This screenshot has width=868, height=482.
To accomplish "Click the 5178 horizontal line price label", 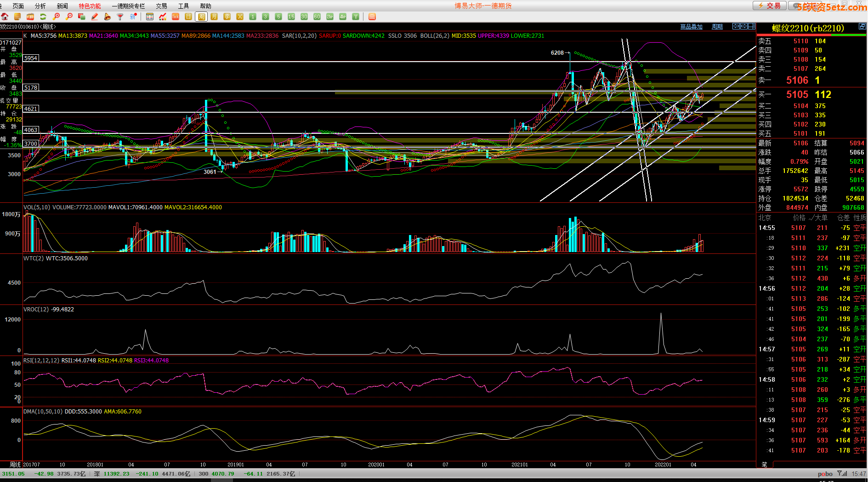I will pyautogui.click(x=31, y=87).
